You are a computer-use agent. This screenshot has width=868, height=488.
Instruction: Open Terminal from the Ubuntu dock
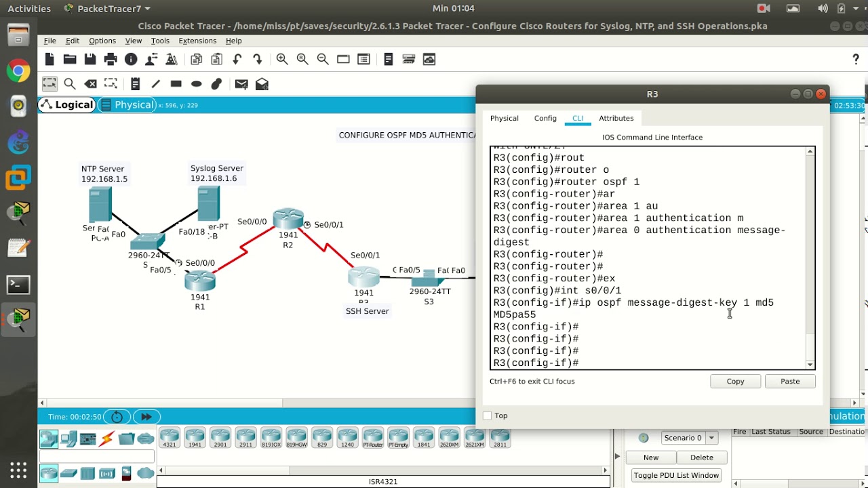point(18,285)
